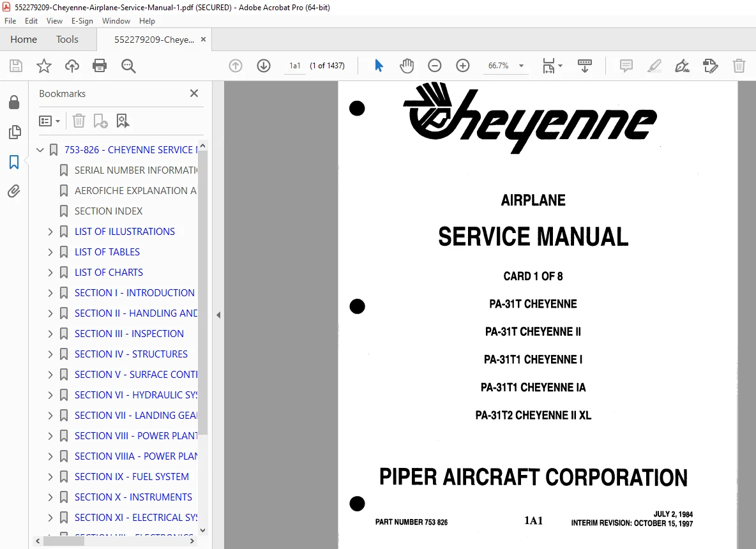Jump to SECTION V - SURFACE CONTROLS bookmark
The width and height of the screenshot is (756, 549).
[136, 375]
